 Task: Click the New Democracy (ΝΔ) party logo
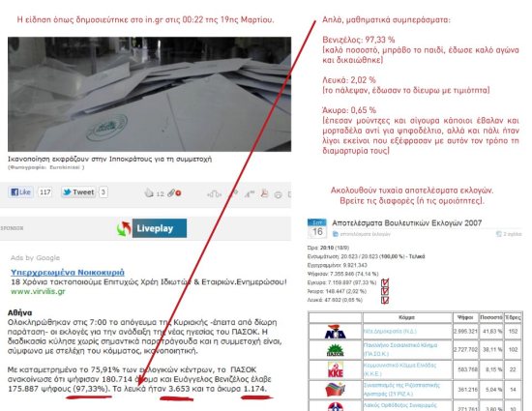pyautogui.click(x=336, y=332)
